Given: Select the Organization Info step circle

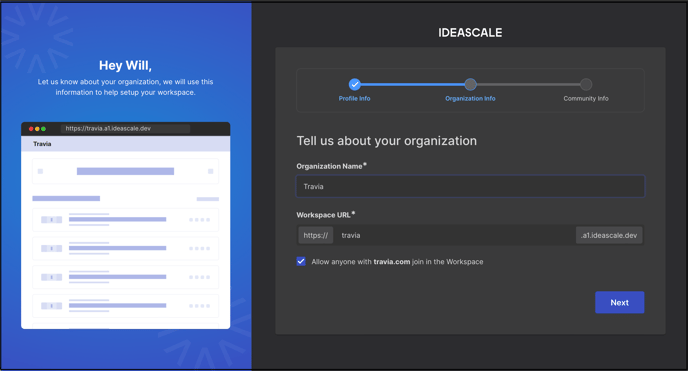Looking at the screenshot, I should [470, 84].
